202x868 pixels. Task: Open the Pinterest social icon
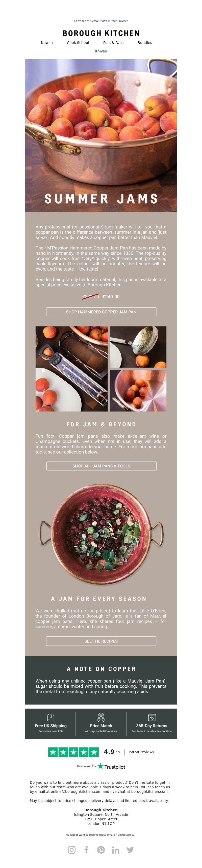point(101,850)
